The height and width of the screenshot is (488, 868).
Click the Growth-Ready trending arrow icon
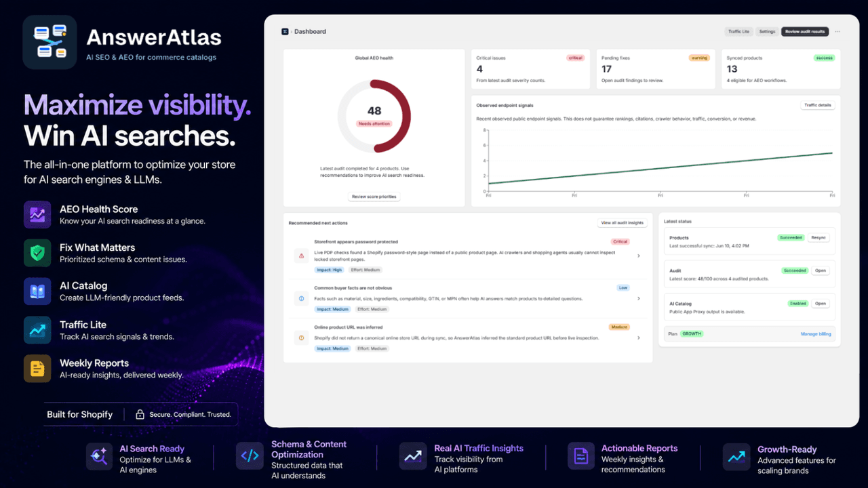736,456
